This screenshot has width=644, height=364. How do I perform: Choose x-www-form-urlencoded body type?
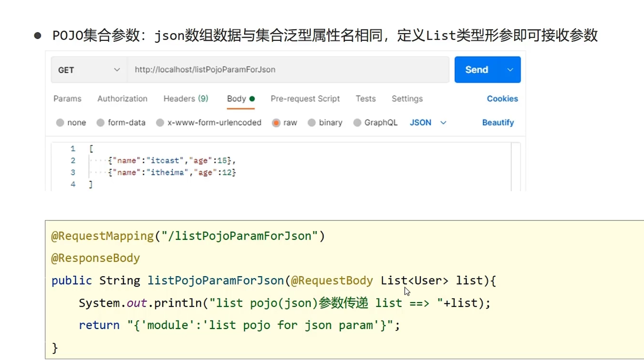(160, 123)
